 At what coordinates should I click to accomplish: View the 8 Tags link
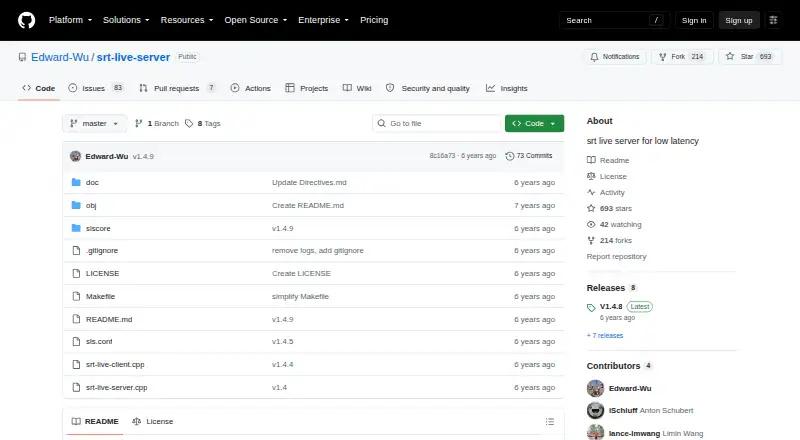[x=203, y=124]
